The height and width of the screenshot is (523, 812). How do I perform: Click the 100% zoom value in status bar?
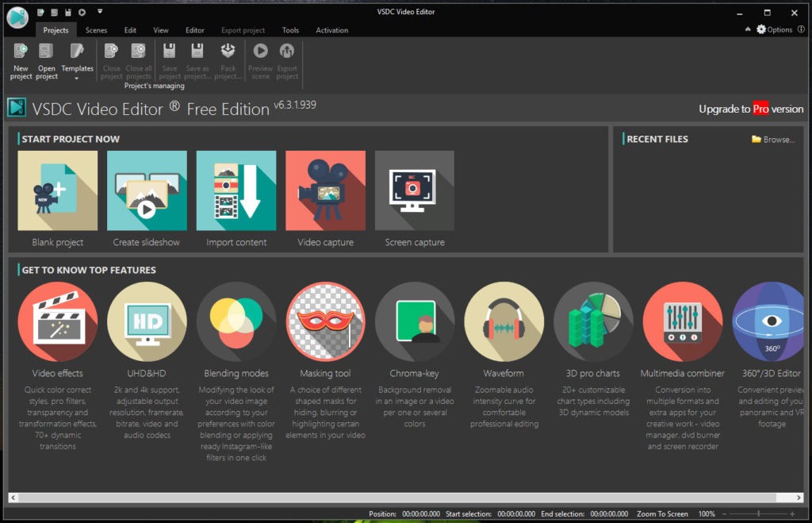click(x=707, y=514)
